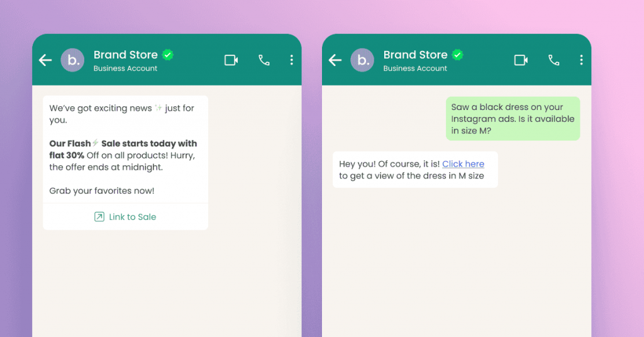This screenshot has width=644, height=337.
Task: Open more options menu in right chat
Action: (x=581, y=60)
